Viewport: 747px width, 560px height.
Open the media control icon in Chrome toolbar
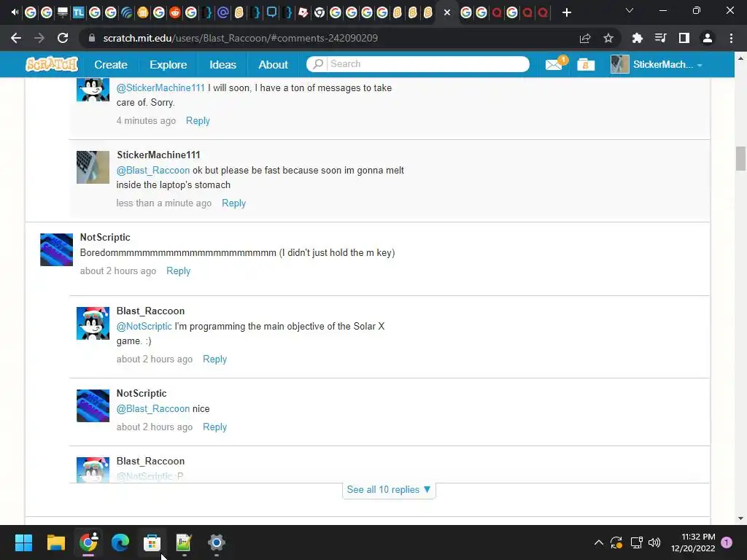[660, 38]
